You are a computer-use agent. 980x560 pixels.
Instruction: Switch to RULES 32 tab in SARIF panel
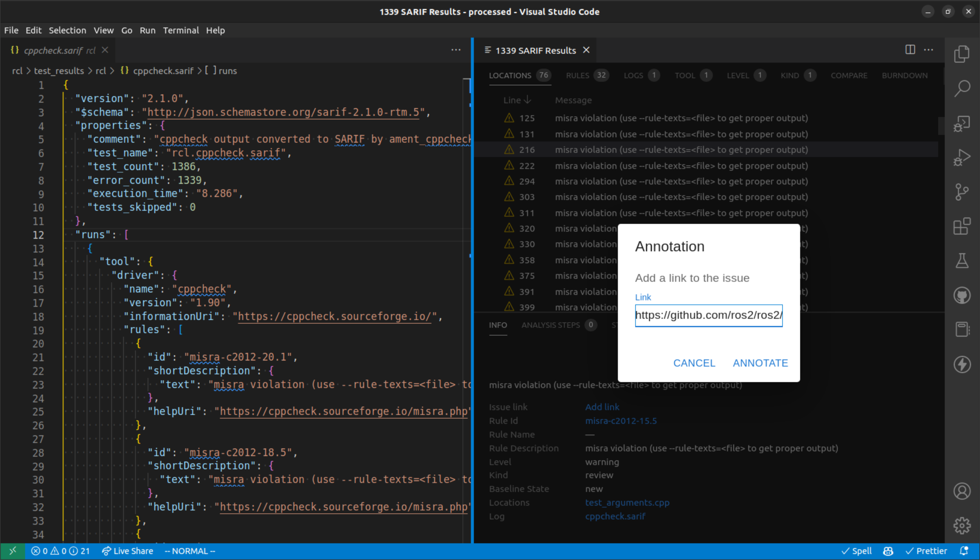[x=583, y=75]
